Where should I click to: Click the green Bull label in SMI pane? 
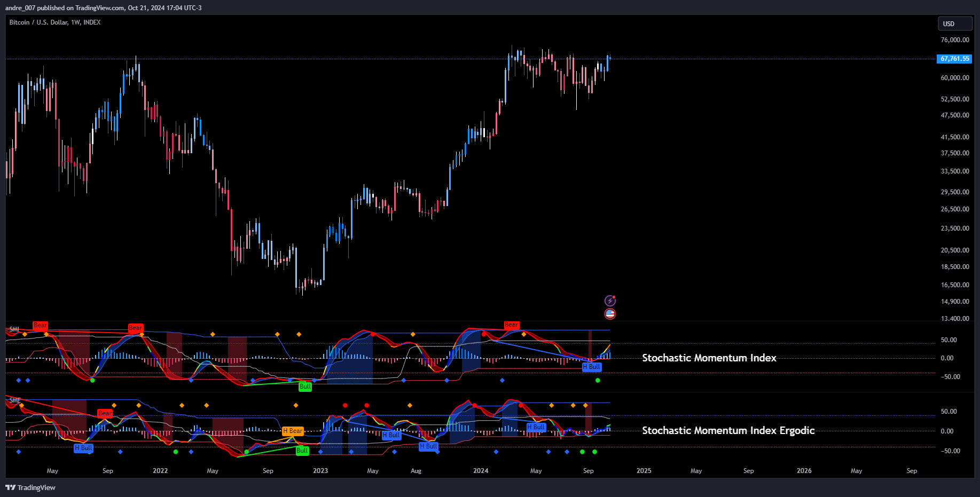click(x=305, y=386)
